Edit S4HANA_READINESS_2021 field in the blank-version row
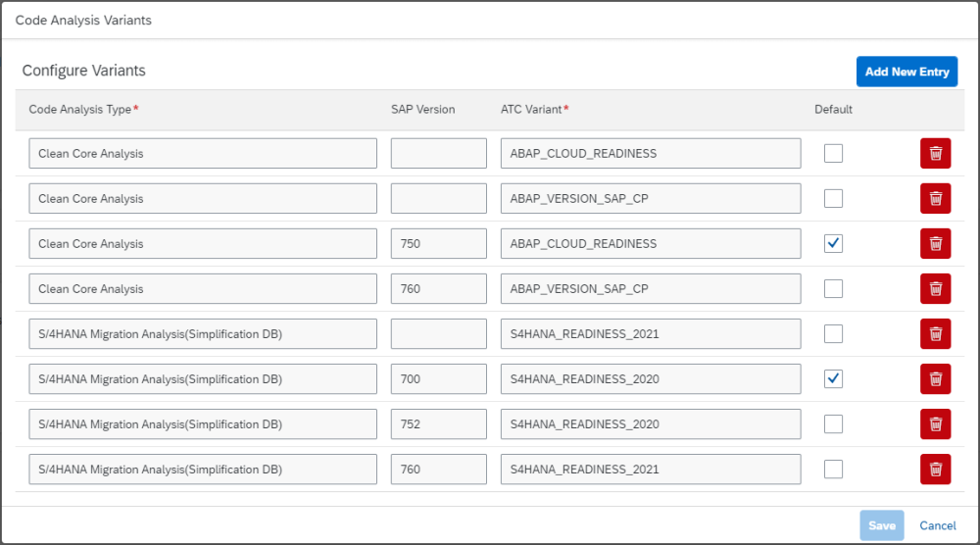Viewport: 980px width, 545px height. click(651, 333)
